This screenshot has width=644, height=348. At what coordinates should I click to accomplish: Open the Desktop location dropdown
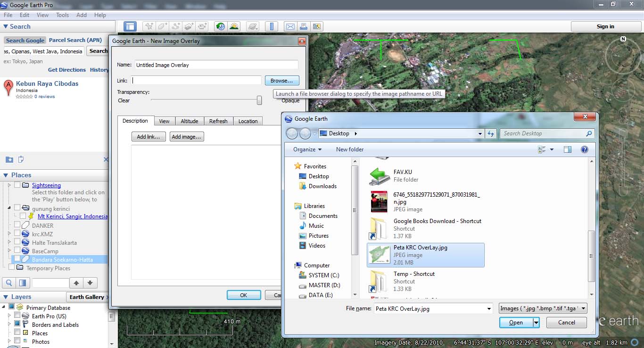pos(480,133)
